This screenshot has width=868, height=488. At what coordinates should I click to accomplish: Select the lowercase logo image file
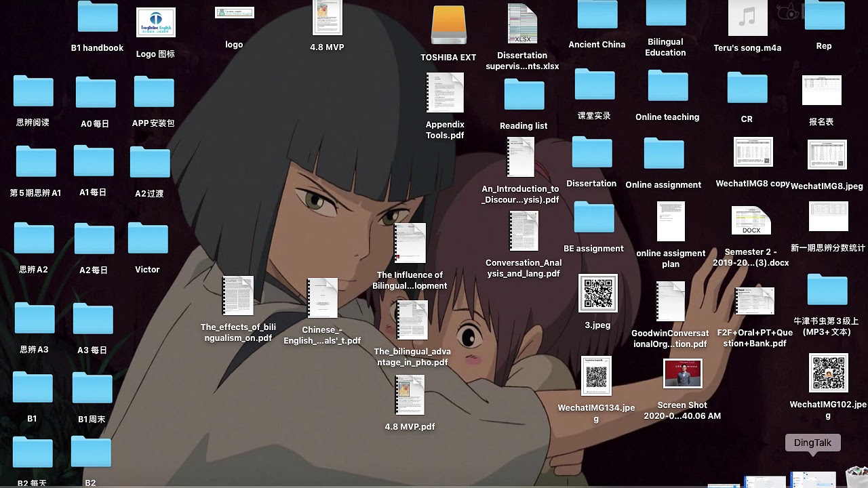coord(235,13)
